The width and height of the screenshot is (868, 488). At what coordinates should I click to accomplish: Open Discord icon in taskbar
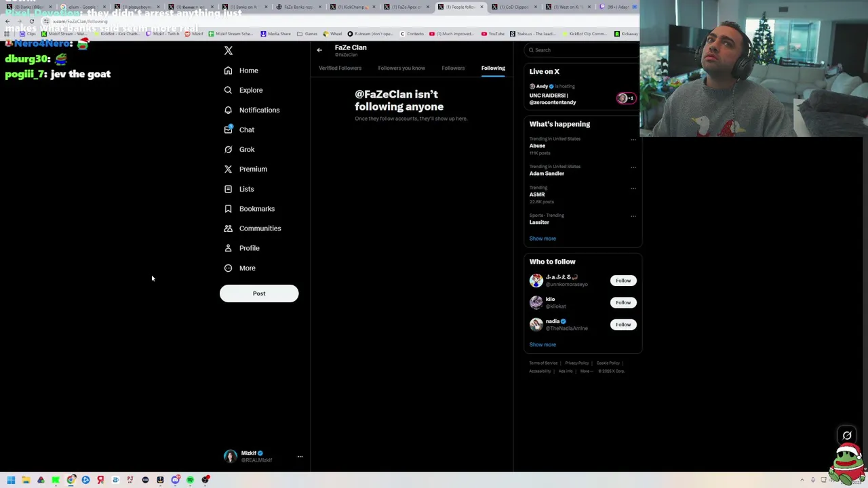click(x=175, y=480)
